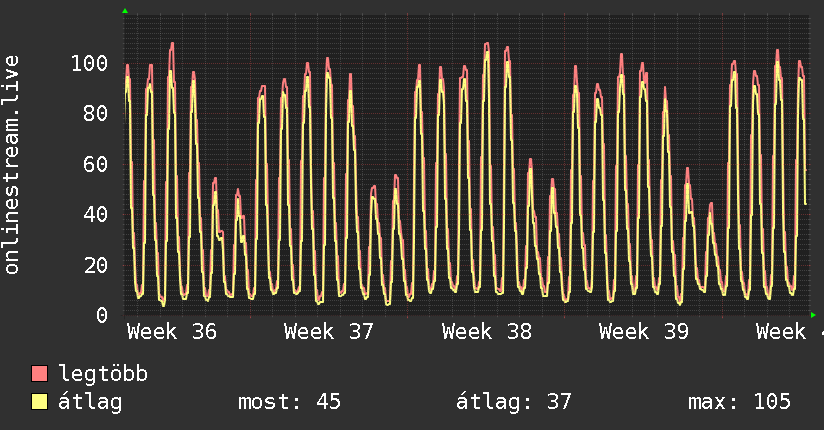Click the 80 y-axis tick label
Screen dimensions: 824x430
pos(96,114)
